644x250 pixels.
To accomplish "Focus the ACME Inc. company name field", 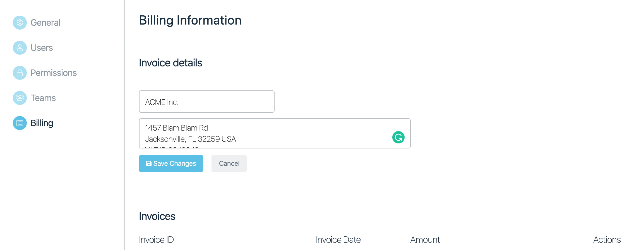I will pos(206,102).
